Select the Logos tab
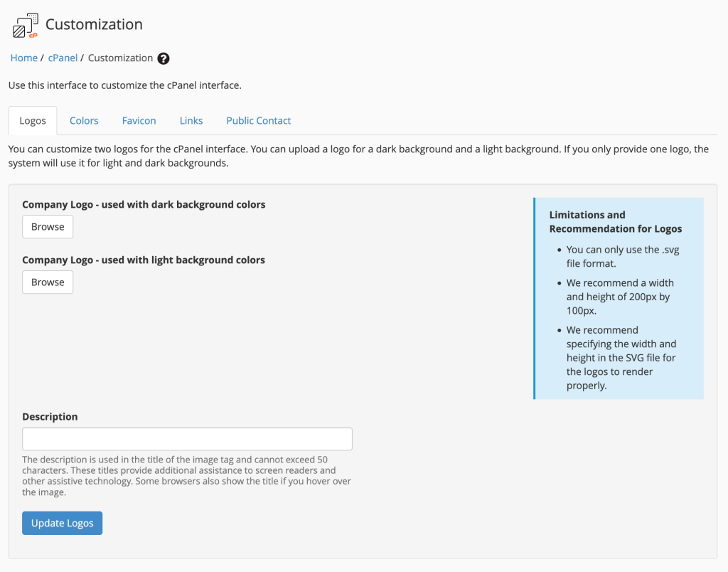This screenshot has height=572, width=728. coord(32,120)
